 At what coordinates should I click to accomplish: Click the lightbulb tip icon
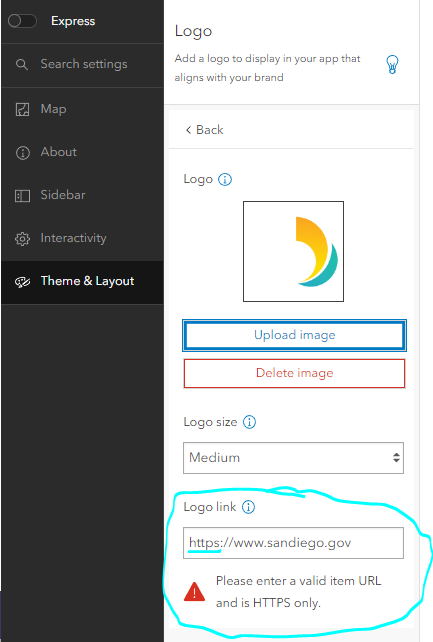[392, 65]
